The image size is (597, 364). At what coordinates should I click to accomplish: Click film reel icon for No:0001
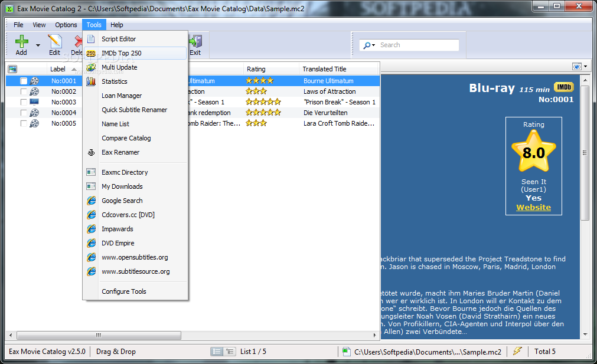[34, 81]
